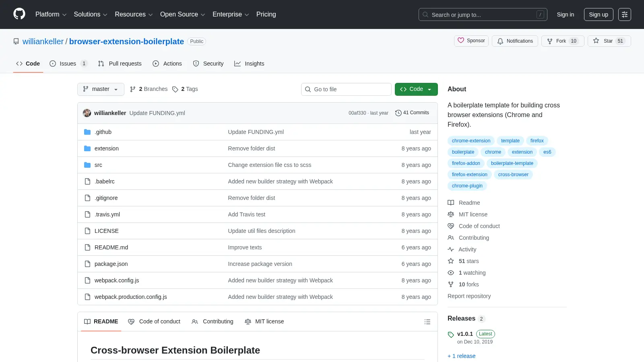The width and height of the screenshot is (644, 362).
Task: Open the + 1 release link
Action: [x=461, y=356]
